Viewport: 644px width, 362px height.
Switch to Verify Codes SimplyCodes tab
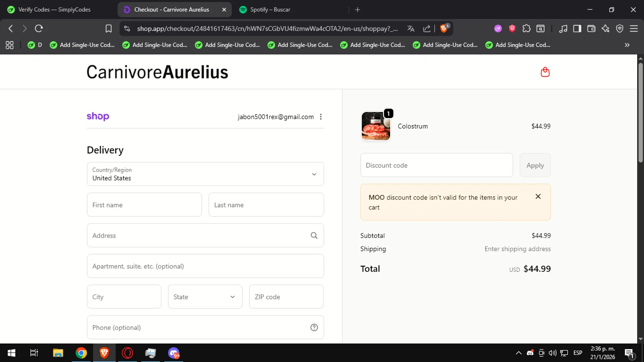click(x=55, y=9)
